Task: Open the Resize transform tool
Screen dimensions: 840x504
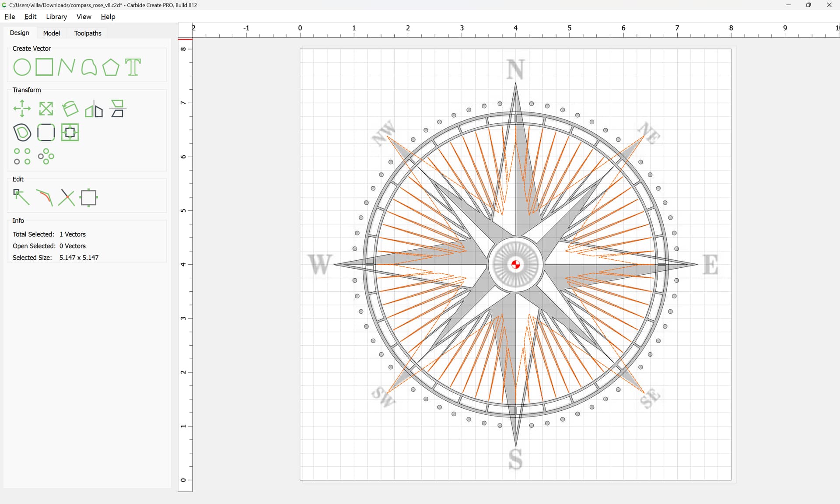Action: [x=46, y=108]
